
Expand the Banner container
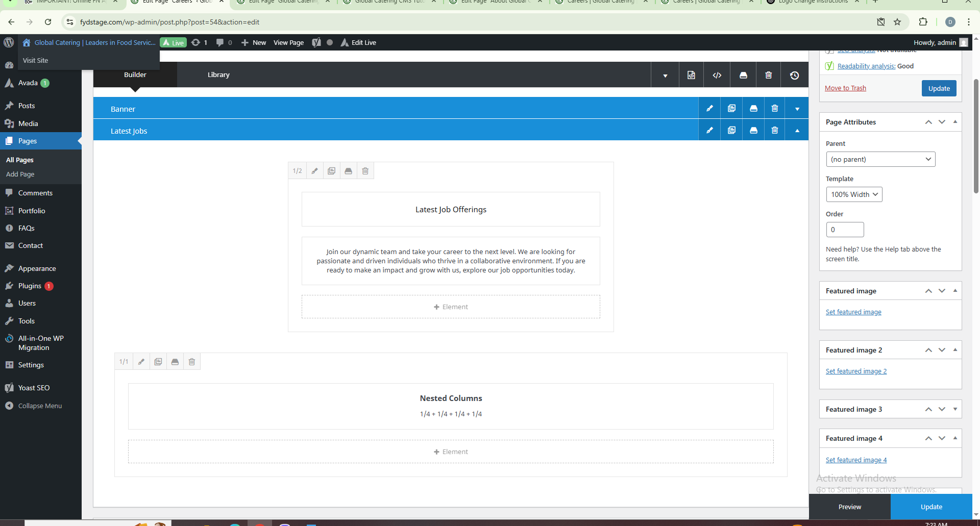tap(797, 109)
